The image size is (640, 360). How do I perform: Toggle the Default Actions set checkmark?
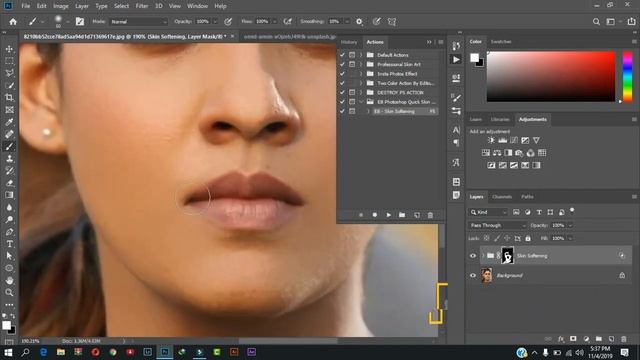[342, 55]
